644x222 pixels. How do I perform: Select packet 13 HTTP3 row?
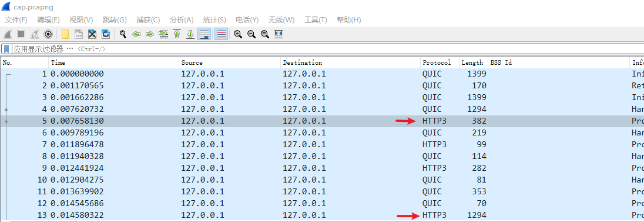322,215
